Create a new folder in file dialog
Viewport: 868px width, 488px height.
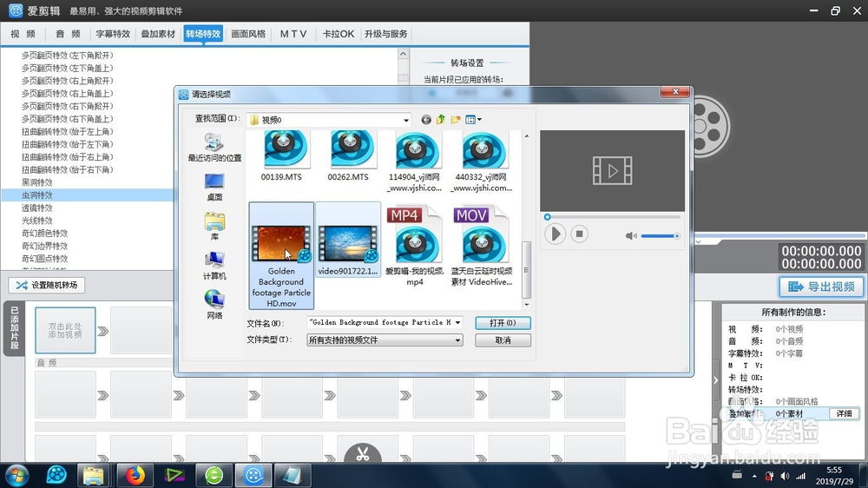456,120
